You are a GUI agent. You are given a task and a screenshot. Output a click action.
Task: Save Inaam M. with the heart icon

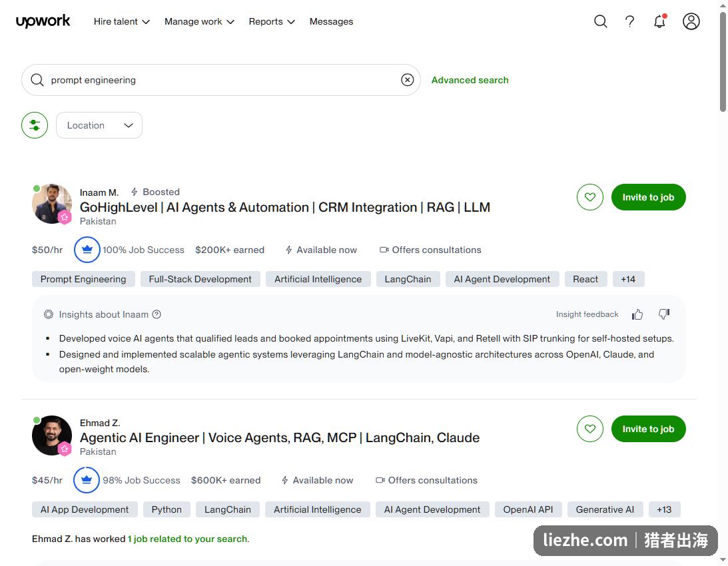tap(589, 197)
